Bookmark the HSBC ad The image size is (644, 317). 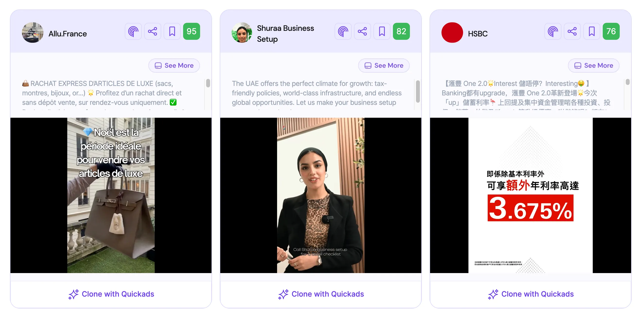592,32
